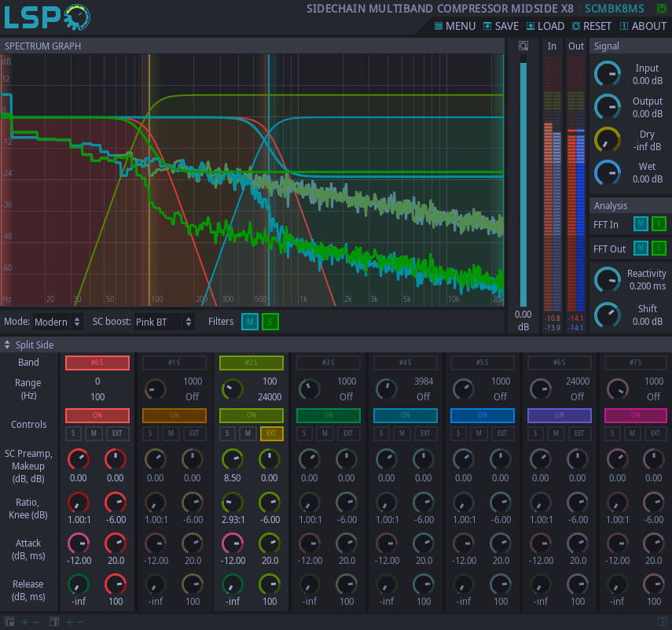
Task: Toggle band #5 S blue ON button
Action: (482, 415)
